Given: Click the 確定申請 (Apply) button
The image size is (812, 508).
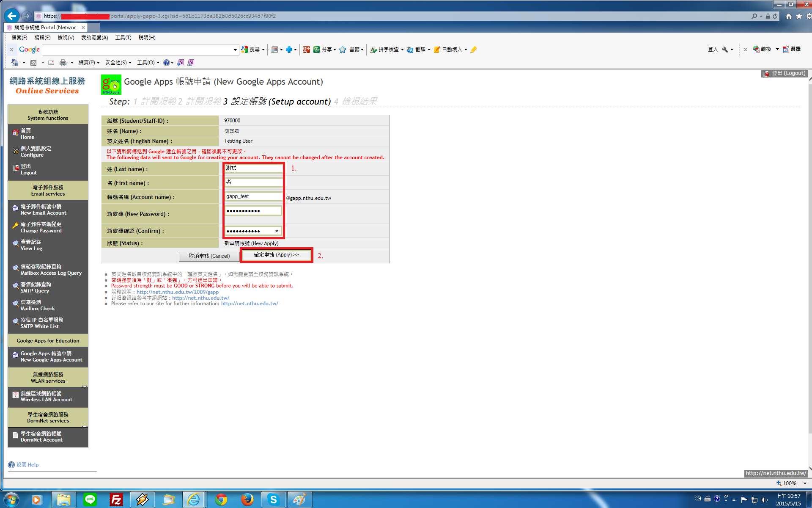Looking at the screenshot, I should click(276, 255).
